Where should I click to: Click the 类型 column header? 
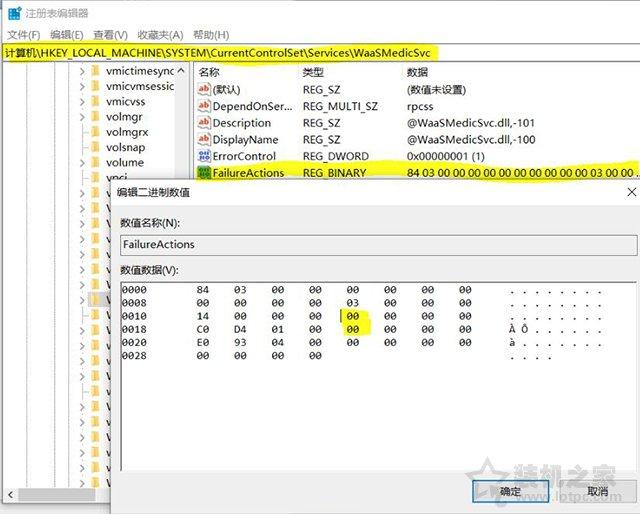(313, 72)
